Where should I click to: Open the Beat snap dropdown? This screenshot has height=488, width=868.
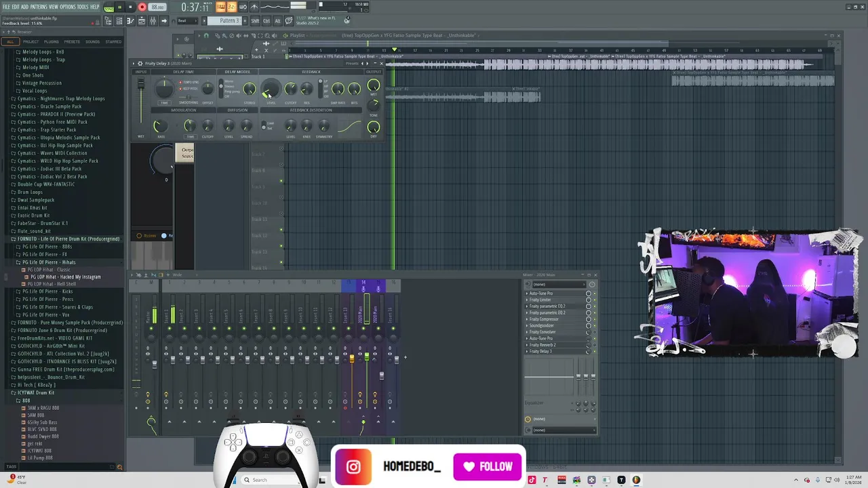[186, 21]
